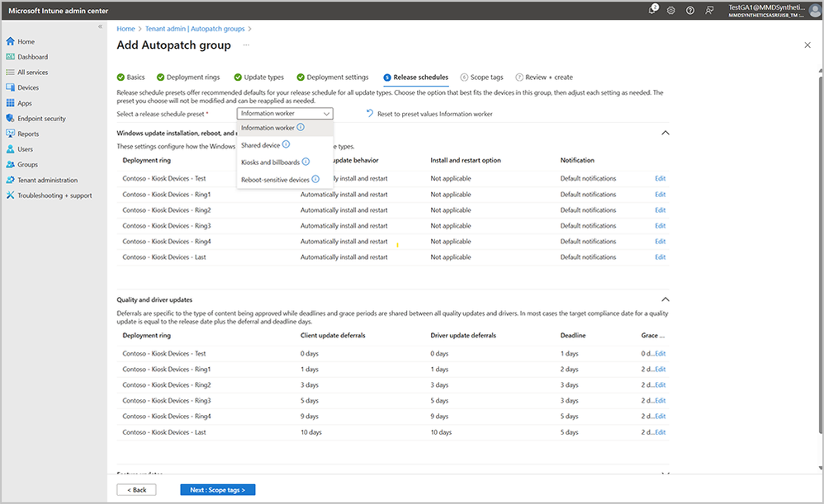824x504 pixels.
Task: Switch to the Update types step tab
Action: pos(258,78)
